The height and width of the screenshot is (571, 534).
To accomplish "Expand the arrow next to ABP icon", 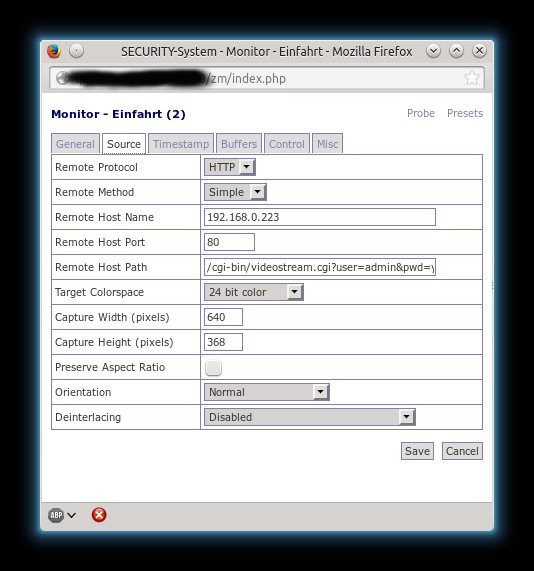I will [72, 515].
